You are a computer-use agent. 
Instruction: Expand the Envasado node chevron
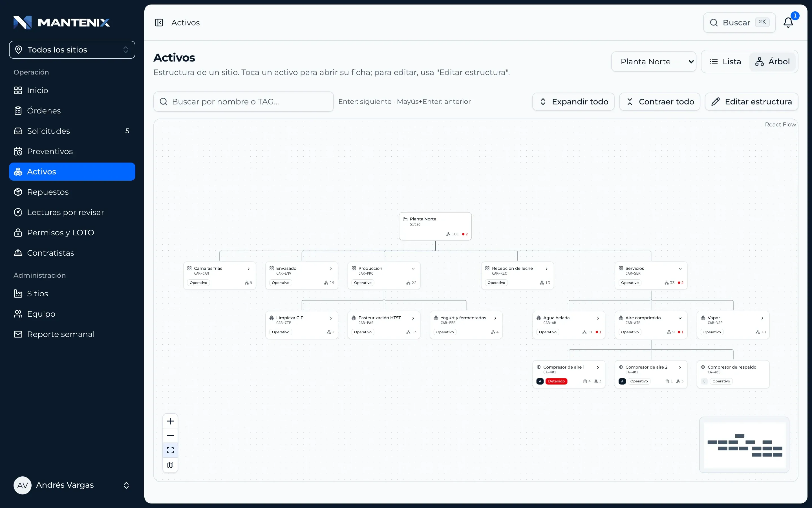coord(331,269)
